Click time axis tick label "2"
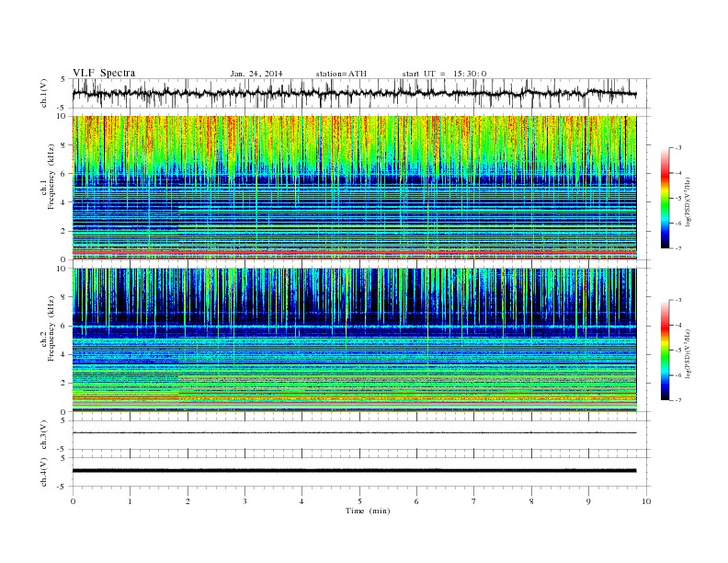 tap(188, 501)
